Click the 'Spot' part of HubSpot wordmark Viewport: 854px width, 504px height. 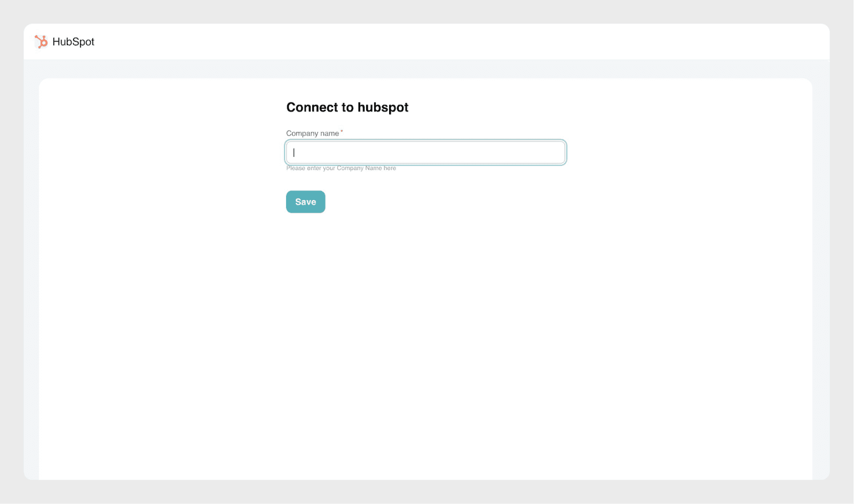82,42
